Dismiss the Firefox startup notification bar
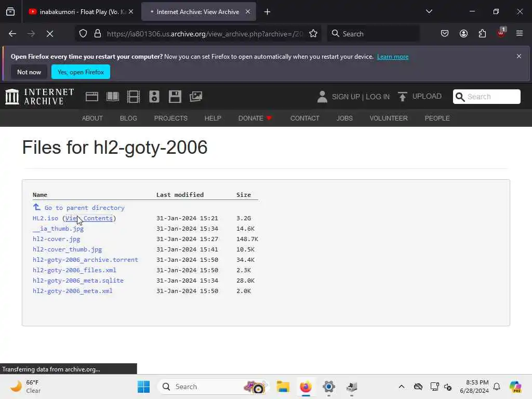 (x=519, y=56)
